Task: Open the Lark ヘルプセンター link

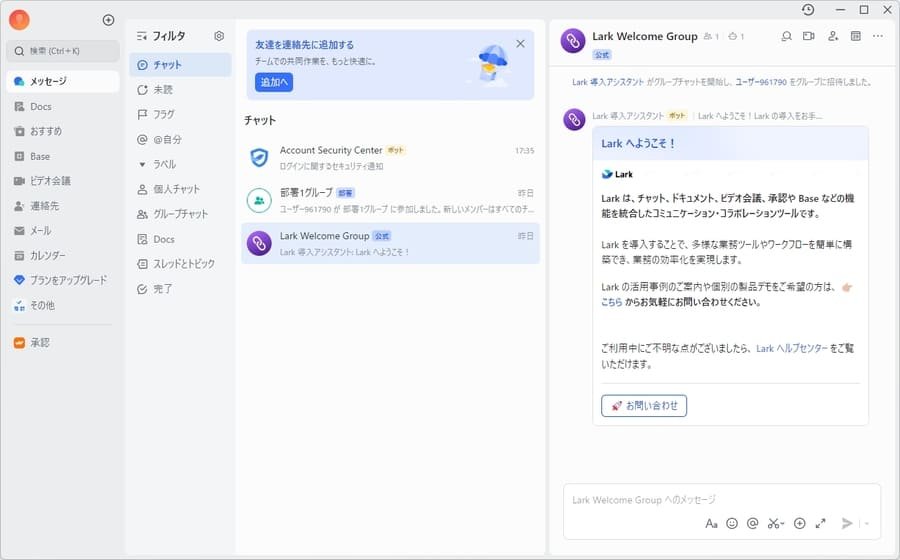Action: tap(791, 349)
